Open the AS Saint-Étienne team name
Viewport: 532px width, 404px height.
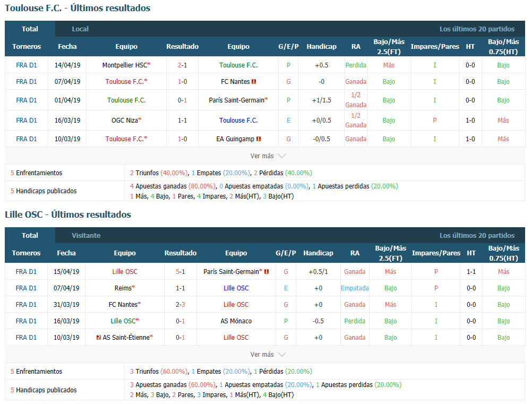tap(126, 338)
